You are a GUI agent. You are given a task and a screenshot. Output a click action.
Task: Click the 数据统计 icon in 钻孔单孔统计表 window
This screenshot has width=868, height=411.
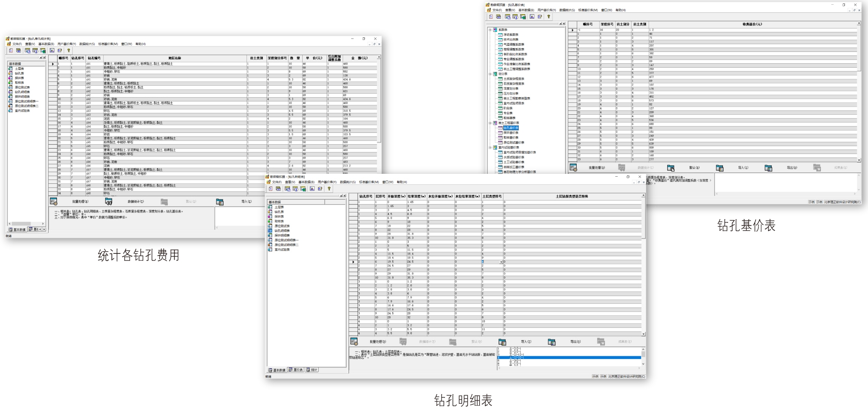point(108,202)
